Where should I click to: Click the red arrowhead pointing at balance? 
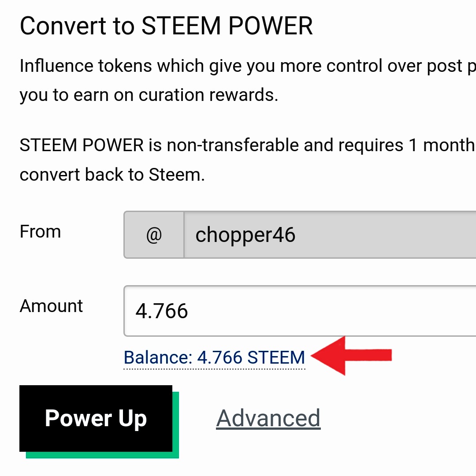coord(328,356)
